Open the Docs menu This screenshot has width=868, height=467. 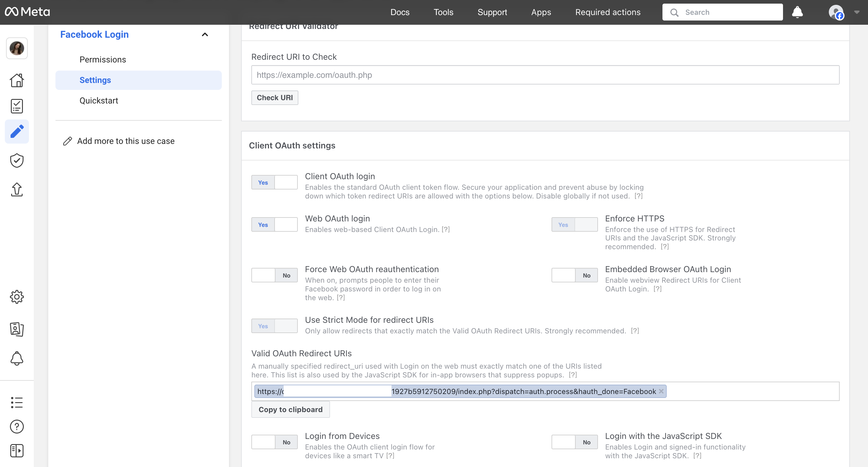pyautogui.click(x=400, y=12)
